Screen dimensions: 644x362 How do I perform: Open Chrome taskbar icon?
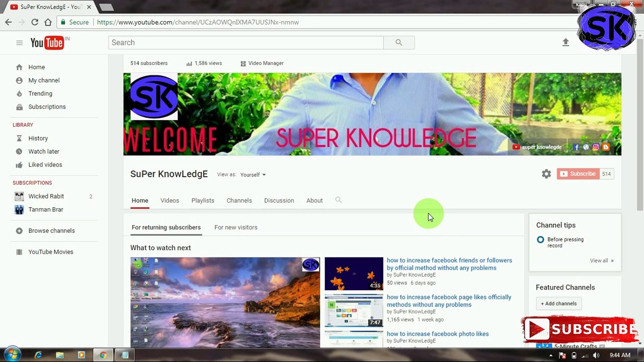[x=103, y=355]
